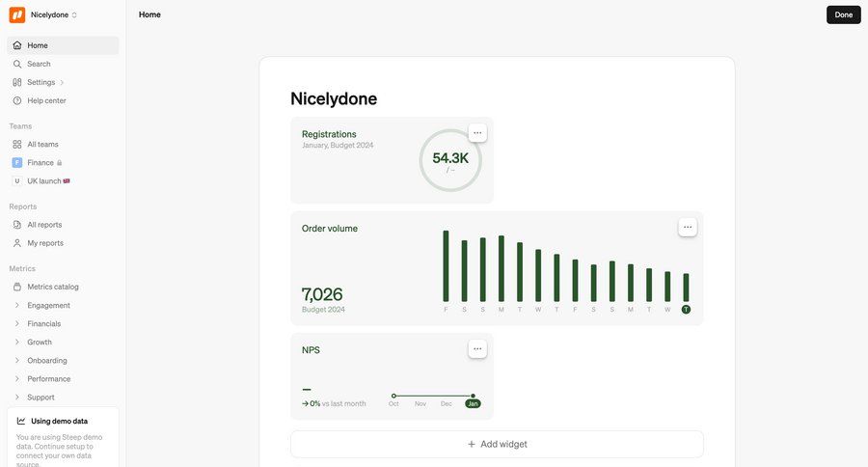Click the Nicelydone dashboard heading
This screenshot has height=467, width=868.
point(334,98)
